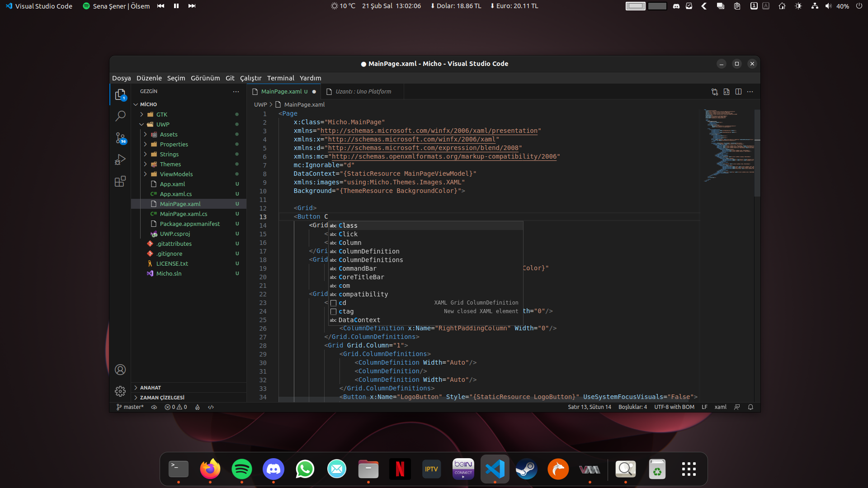This screenshot has width=868, height=488.
Task: Click the UTF-8 with BOM encoding indicator
Action: tap(674, 407)
